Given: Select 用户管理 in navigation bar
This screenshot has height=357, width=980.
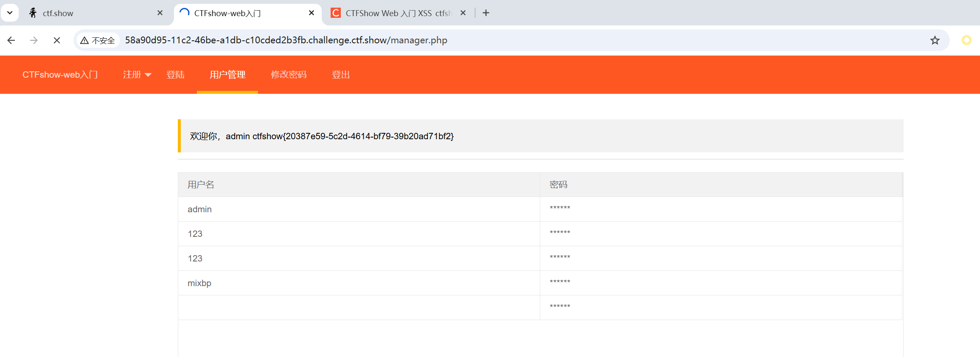Looking at the screenshot, I should tap(227, 75).
